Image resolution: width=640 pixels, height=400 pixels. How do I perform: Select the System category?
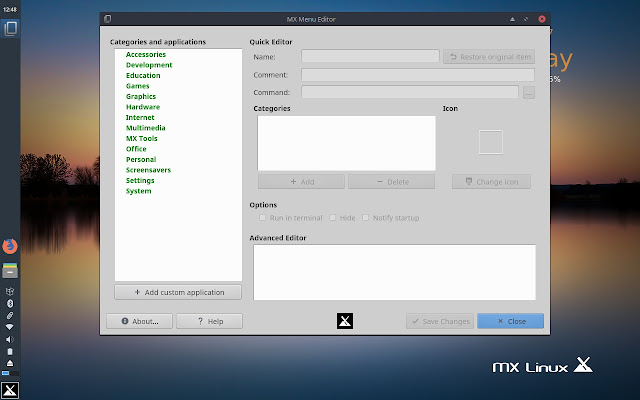pyautogui.click(x=138, y=191)
